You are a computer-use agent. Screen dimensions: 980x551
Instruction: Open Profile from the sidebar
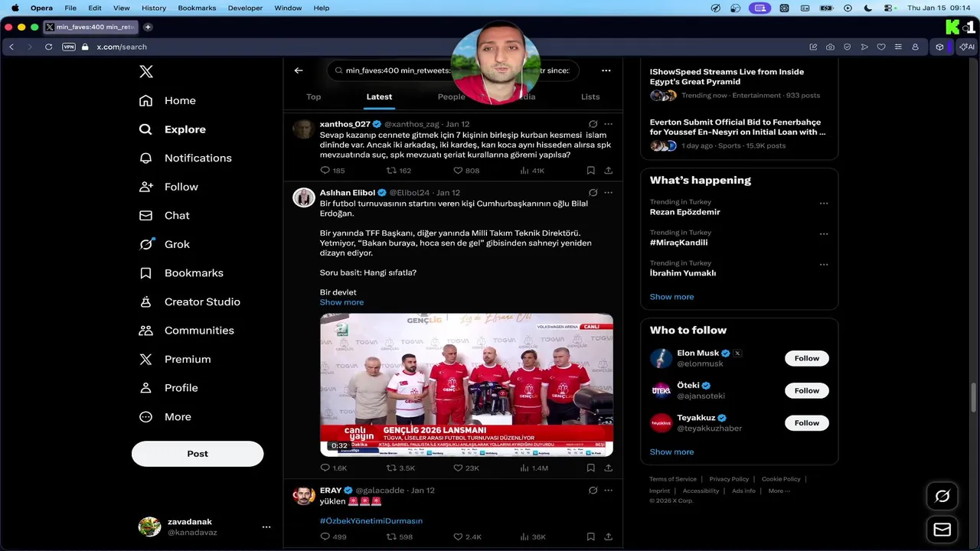[x=168, y=388]
